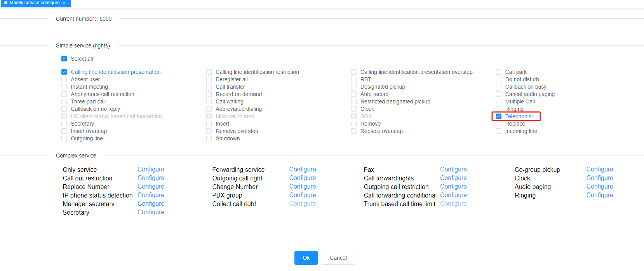Open Configure for Only service
The height and width of the screenshot is (271, 644).
pos(151,170)
